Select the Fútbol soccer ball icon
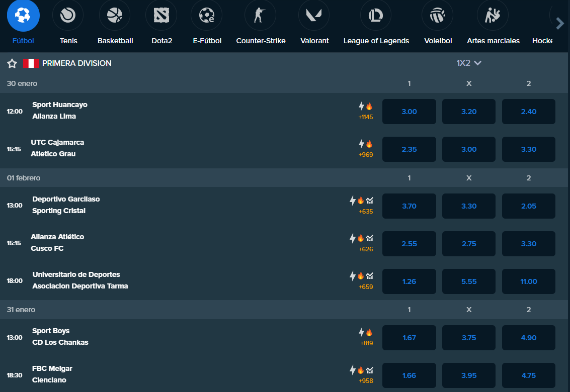 coord(23,15)
